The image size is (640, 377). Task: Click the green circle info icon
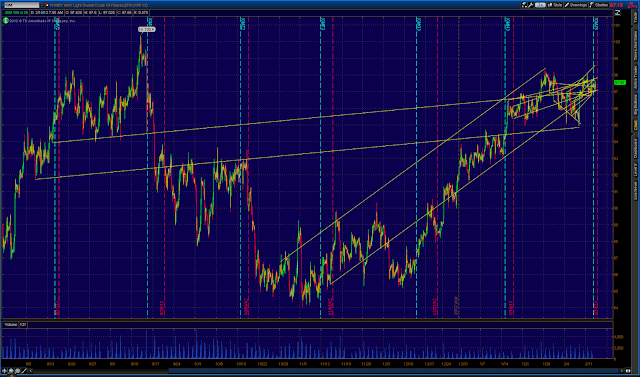(6, 20)
